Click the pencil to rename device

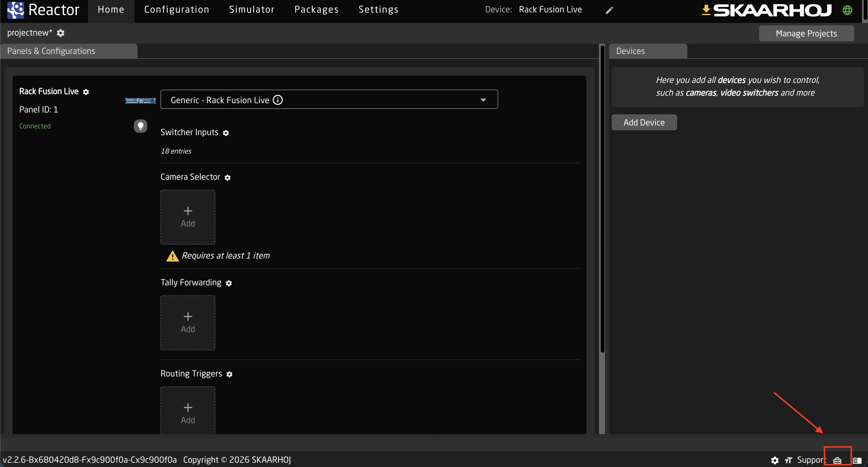(609, 10)
